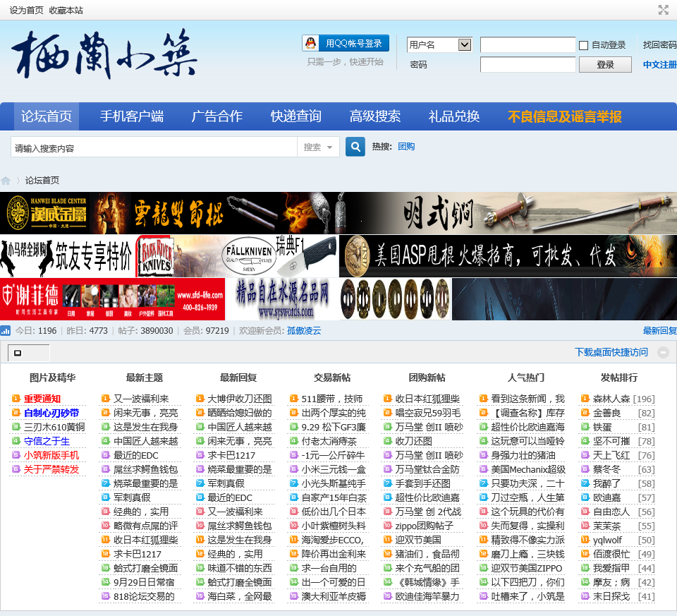Click number 1 badge beside 森林人森
The height and width of the screenshot is (616, 677).
[x=585, y=399]
